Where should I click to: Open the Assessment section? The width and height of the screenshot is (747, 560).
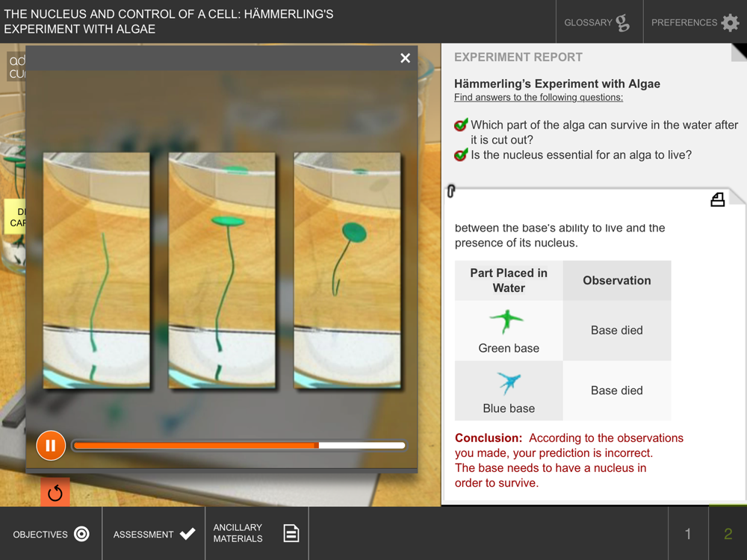[x=154, y=534]
